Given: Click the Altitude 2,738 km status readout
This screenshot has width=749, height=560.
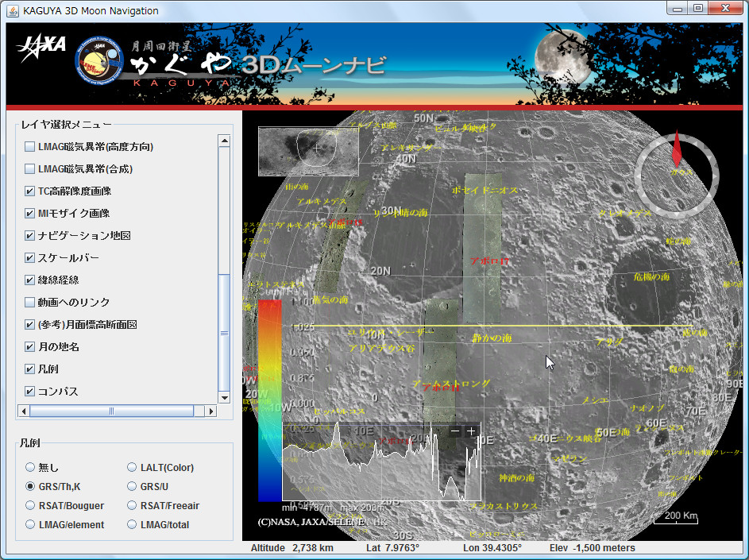Looking at the screenshot, I should pyautogui.click(x=292, y=548).
